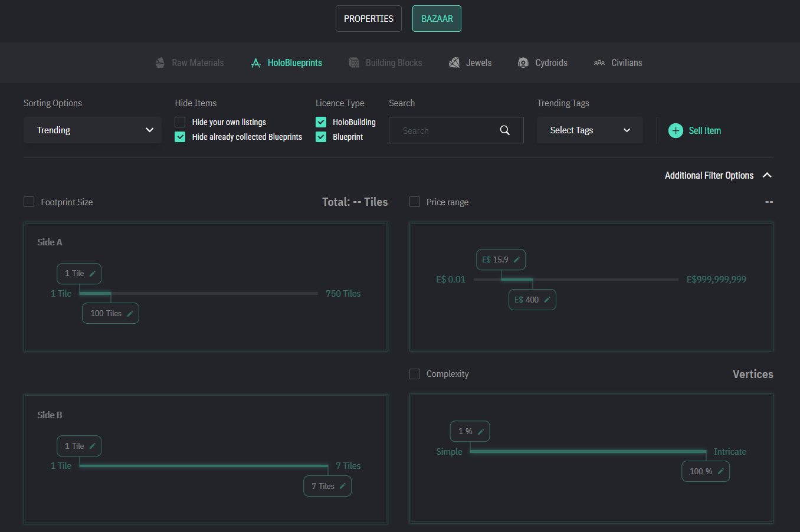Click the Side A footprint slider track
This screenshot has height=532, width=800.
tap(212, 293)
